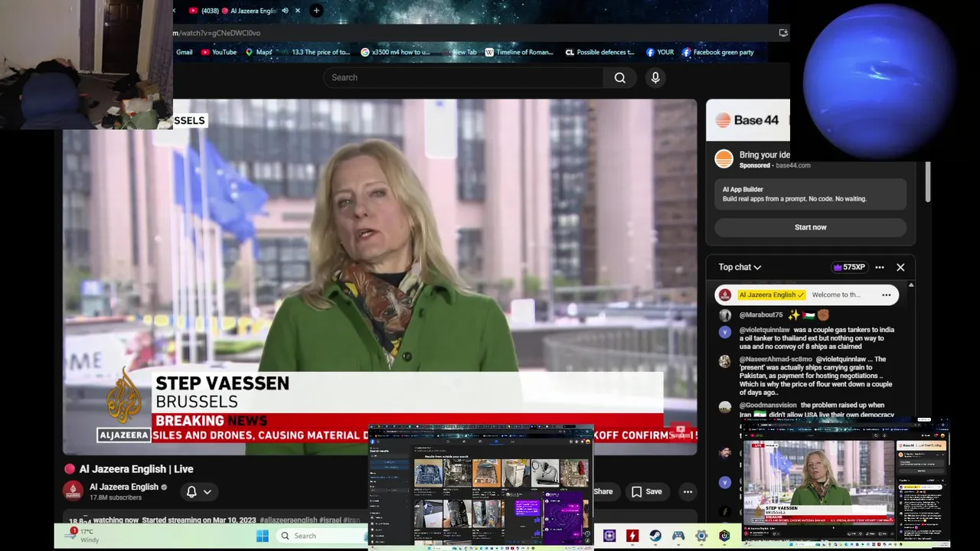This screenshot has width=980, height=551.
Task: Save the video with the Save button
Action: 646,492
